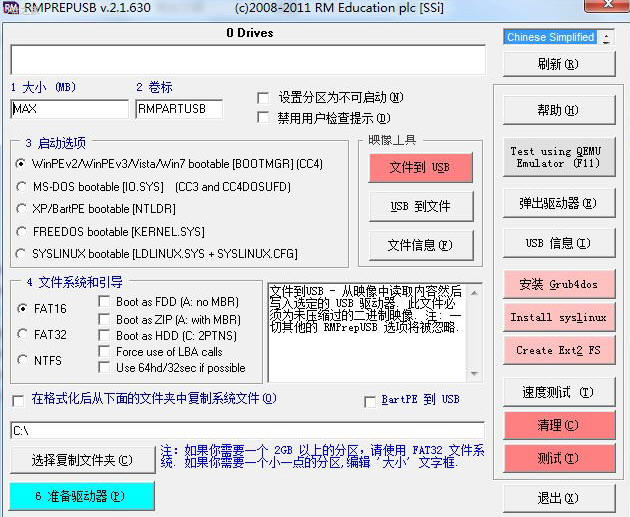The width and height of the screenshot is (630, 517).
Task: Click the USB 到文件 button
Action: (x=419, y=207)
